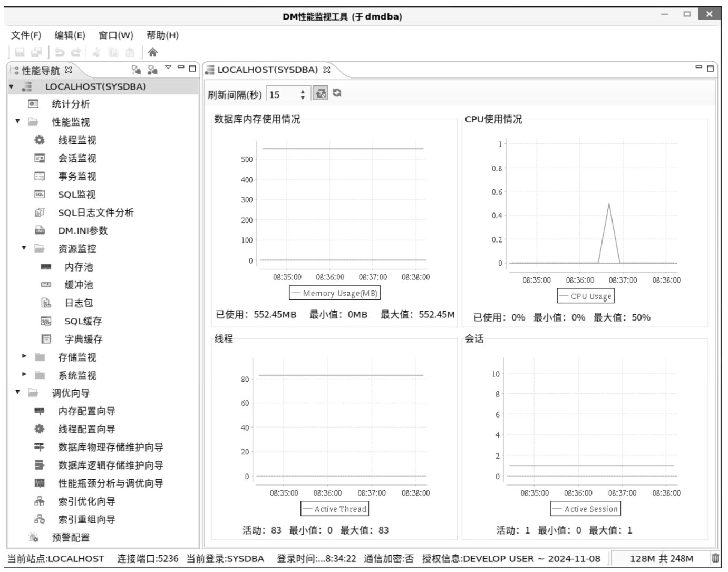Minimize the LOCALHOST(SYSDBA) editor area
728x572 pixels.
[699, 67]
